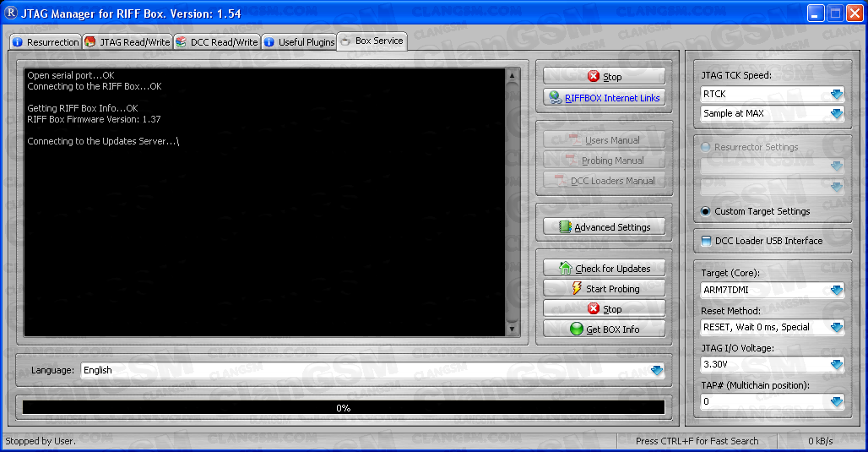The image size is (868, 452).
Task: Click the red X icon on the lower Stop button
Action: point(594,308)
